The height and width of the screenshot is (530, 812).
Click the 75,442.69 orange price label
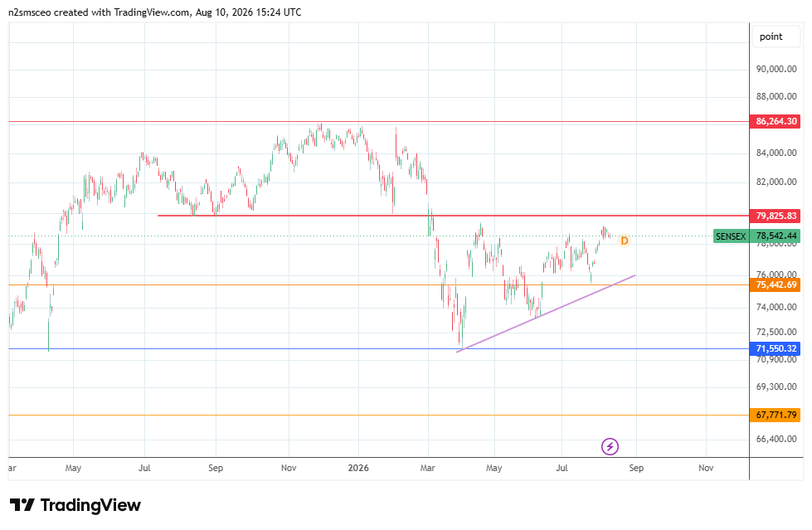[776, 285]
